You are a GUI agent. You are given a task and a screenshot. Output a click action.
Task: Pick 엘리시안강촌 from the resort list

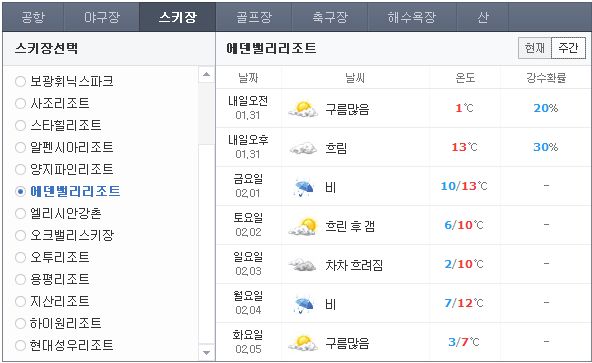20,213
